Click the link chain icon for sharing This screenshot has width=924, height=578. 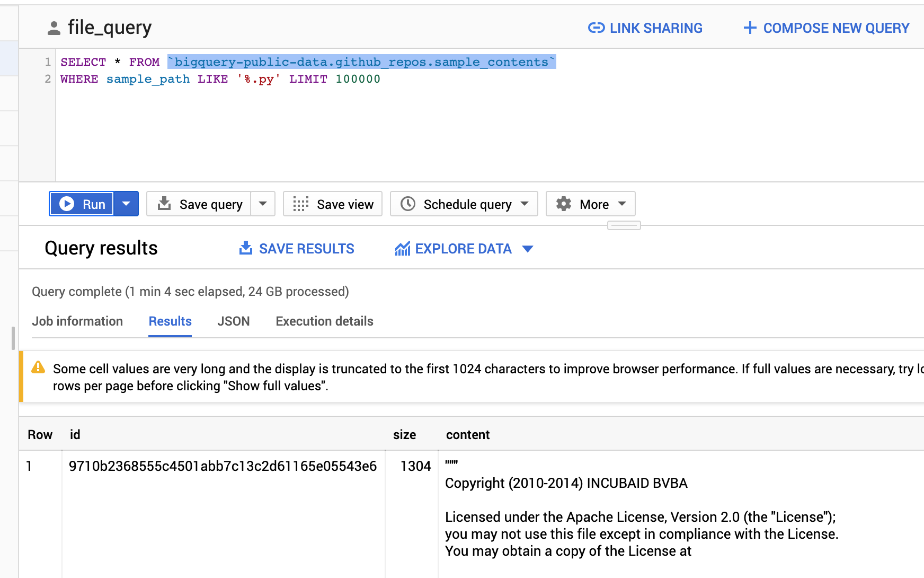coord(596,28)
